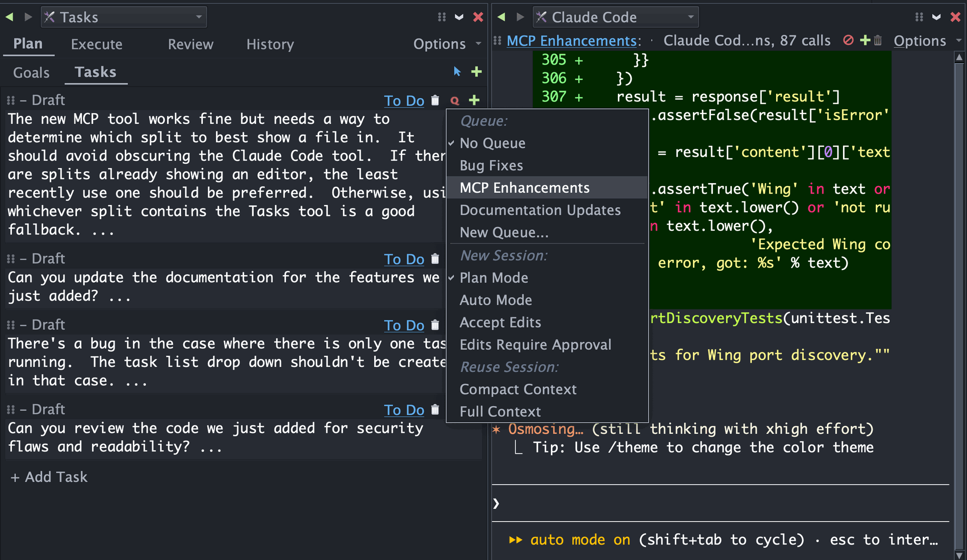Click the drag handle beside MCP Enhancements title
The height and width of the screenshot is (560, 967).
[497, 41]
